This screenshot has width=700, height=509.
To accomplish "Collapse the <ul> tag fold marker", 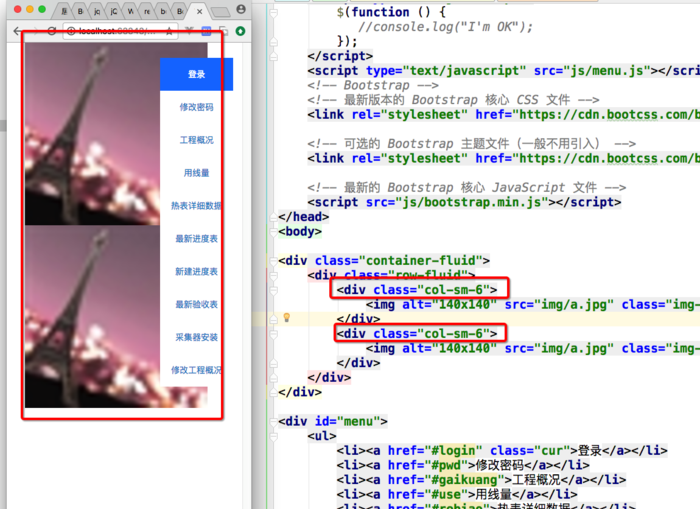I will [273, 436].
